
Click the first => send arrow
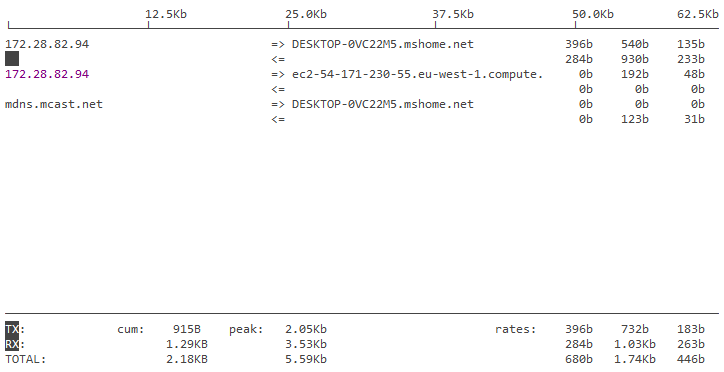coord(278,44)
